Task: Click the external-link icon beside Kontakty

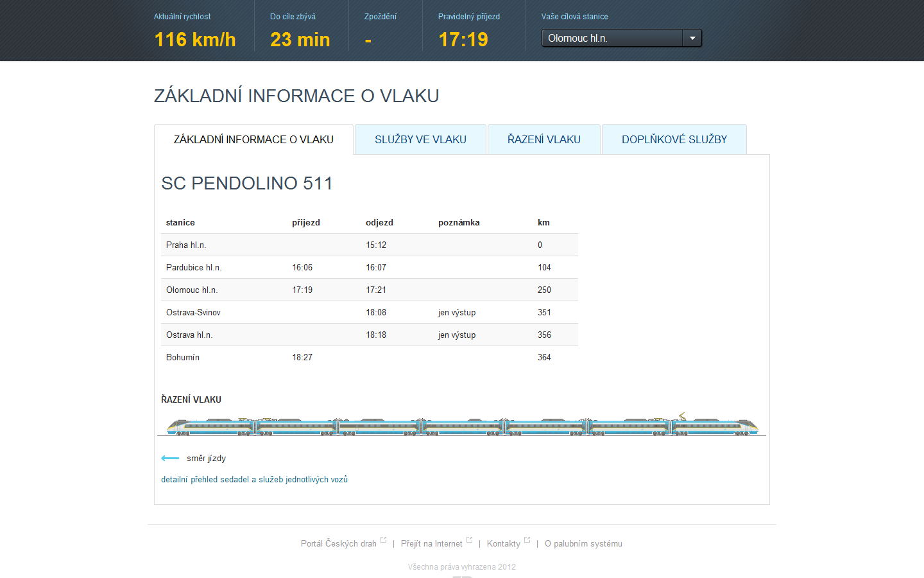Action: point(527,540)
